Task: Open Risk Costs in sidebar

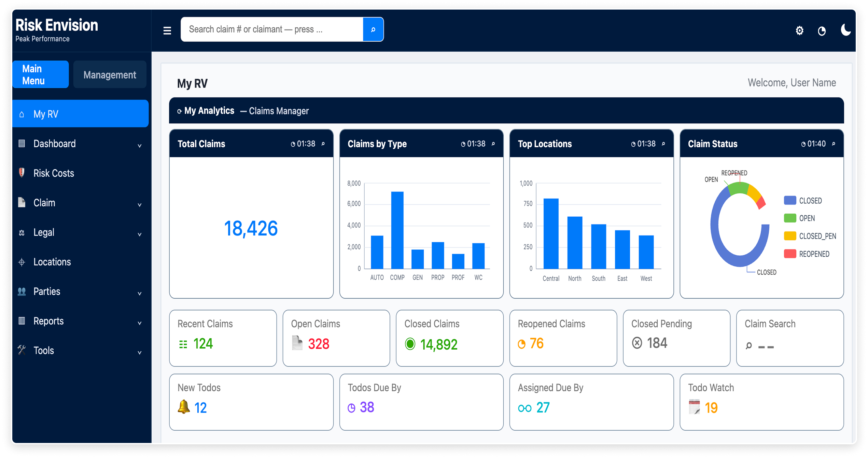Action: pyautogui.click(x=80, y=173)
